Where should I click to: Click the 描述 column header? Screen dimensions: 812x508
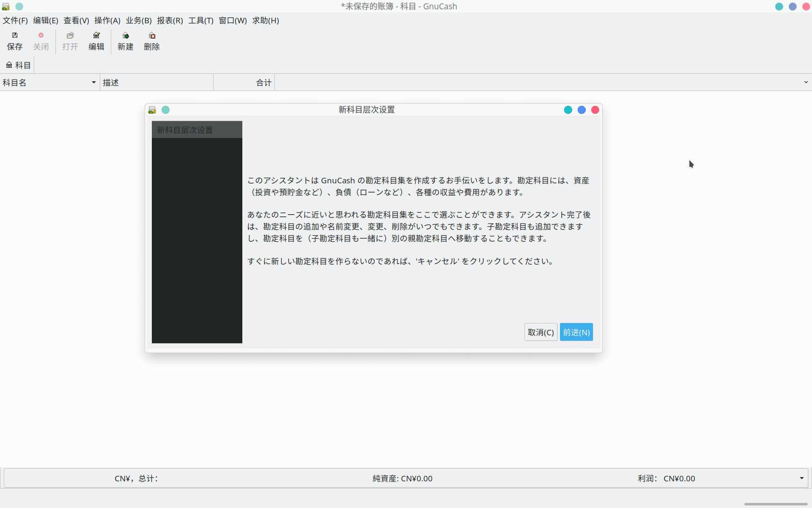[156, 83]
